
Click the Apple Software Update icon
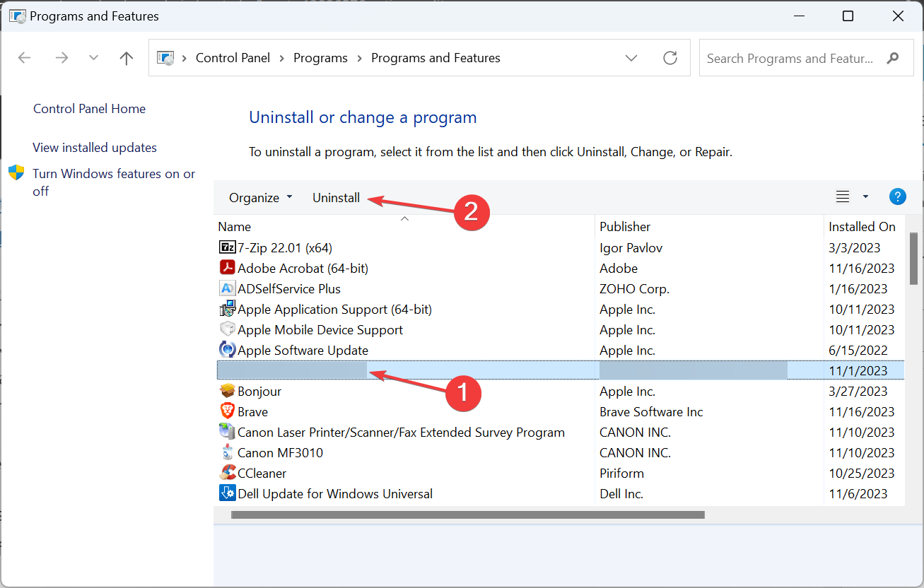227,351
